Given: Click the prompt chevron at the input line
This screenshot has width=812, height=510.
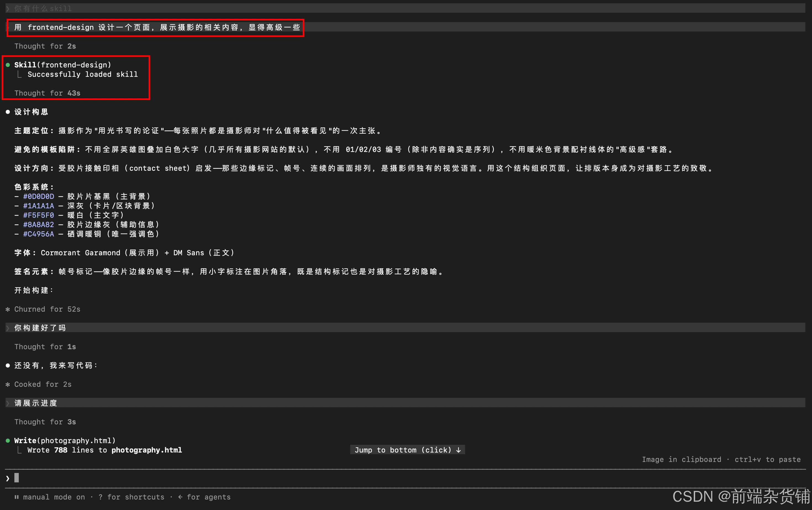Looking at the screenshot, I should [8, 478].
